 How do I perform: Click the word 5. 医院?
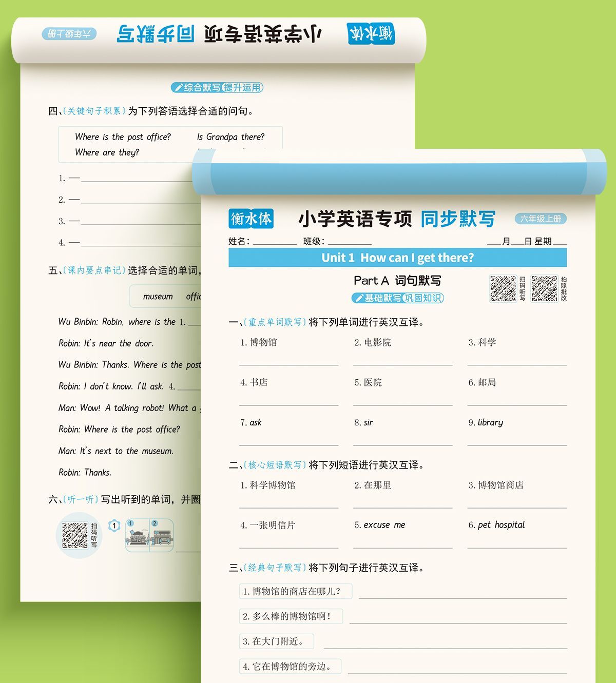coord(368,382)
